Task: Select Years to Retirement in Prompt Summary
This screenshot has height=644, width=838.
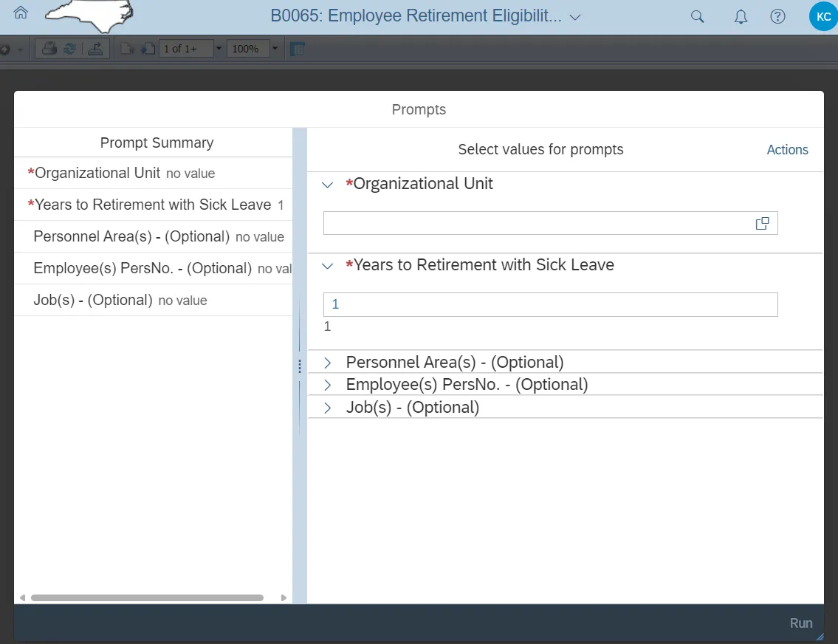Action: coord(154,205)
